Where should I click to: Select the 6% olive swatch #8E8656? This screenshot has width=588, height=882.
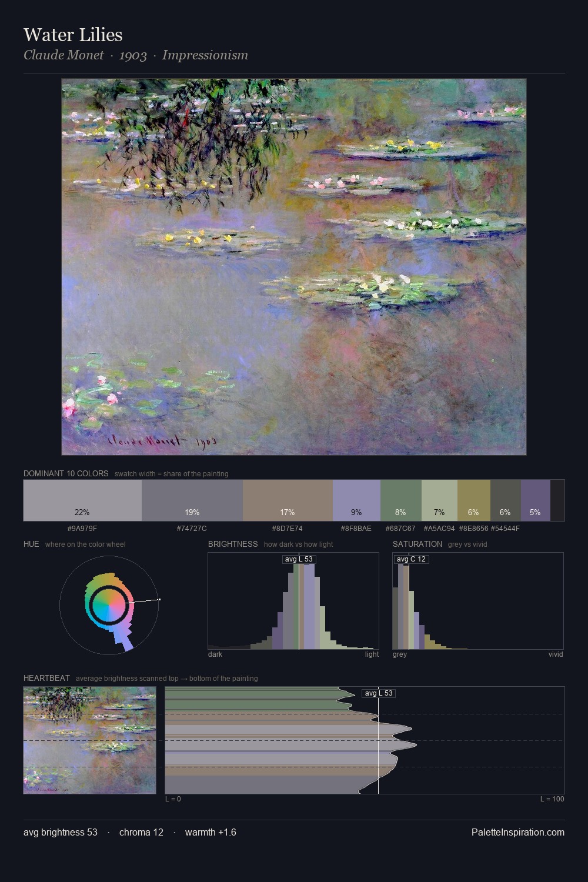coord(474,500)
